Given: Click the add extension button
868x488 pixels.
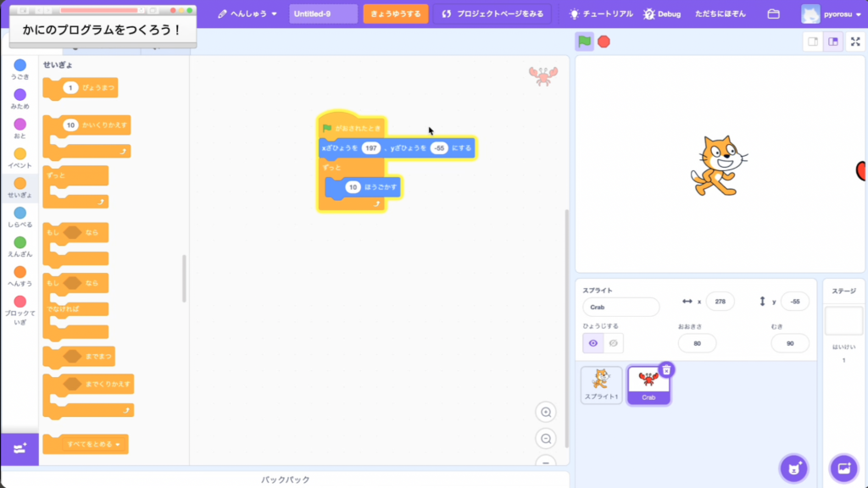Looking at the screenshot, I should click(19, 448).
